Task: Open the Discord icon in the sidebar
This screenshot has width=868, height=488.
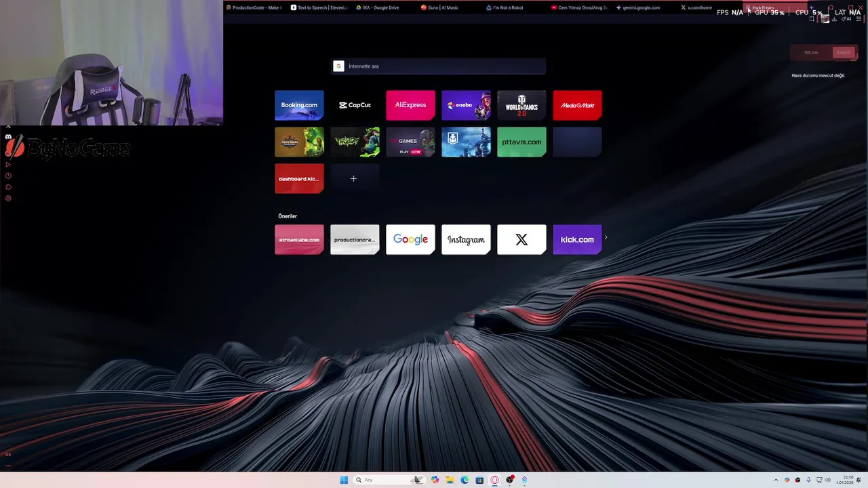Action: (8, 137)
